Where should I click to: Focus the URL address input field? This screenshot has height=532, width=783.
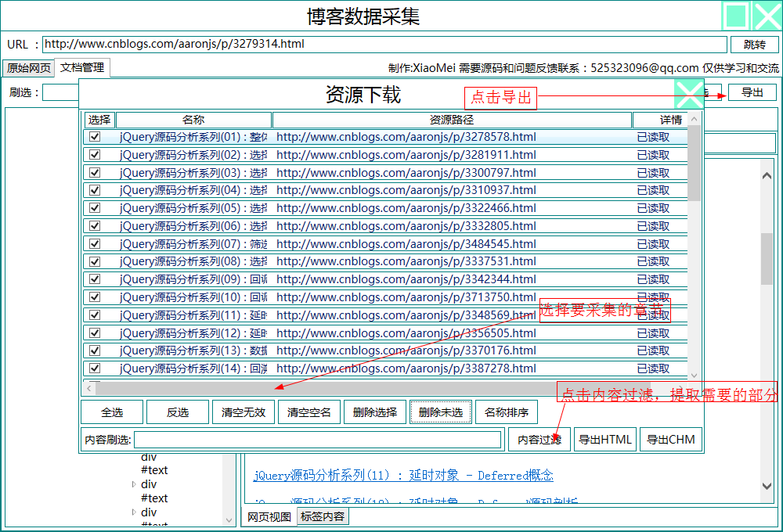[x=384, y=45]
